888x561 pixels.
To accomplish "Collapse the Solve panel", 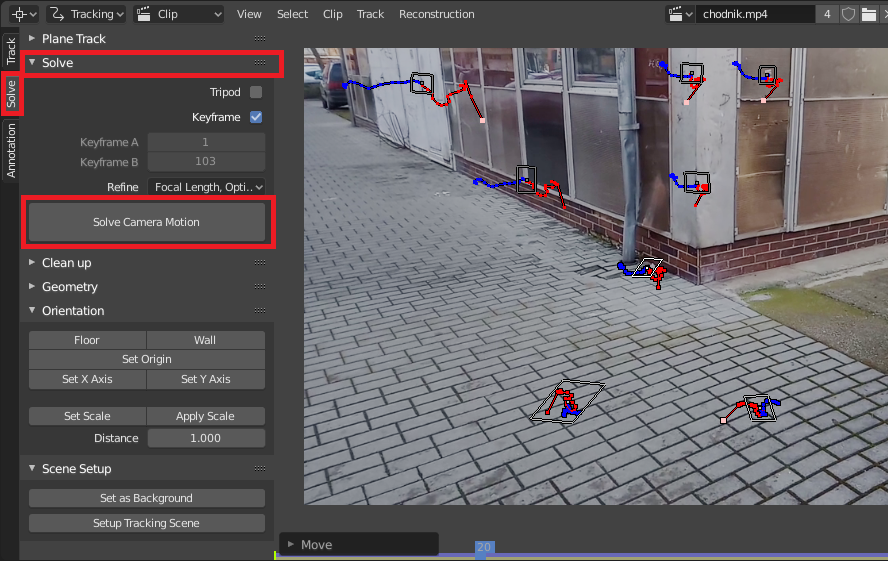I will 32,62.
